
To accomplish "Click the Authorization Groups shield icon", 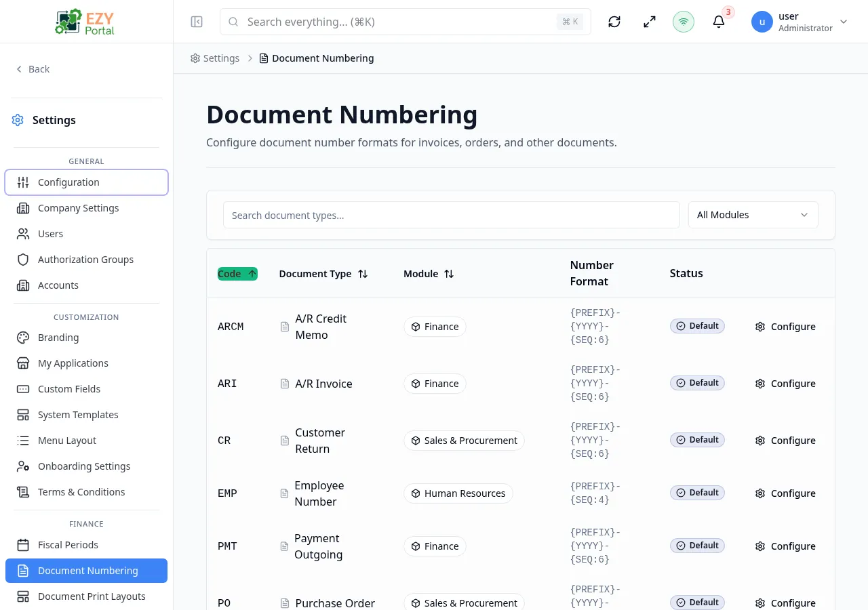I will [23, 260].
